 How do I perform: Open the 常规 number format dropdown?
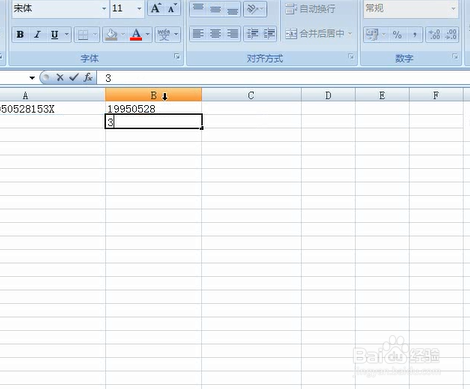pos(453,8)
